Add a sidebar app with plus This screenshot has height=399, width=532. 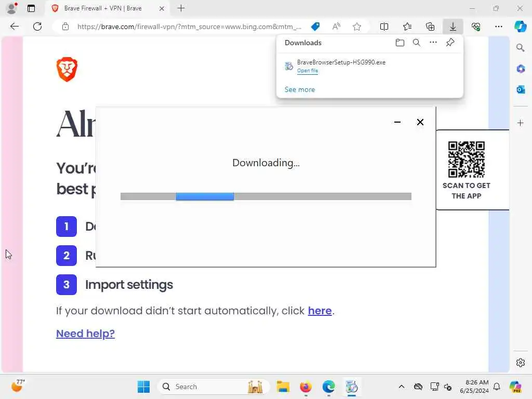click(x=521, y=123)
